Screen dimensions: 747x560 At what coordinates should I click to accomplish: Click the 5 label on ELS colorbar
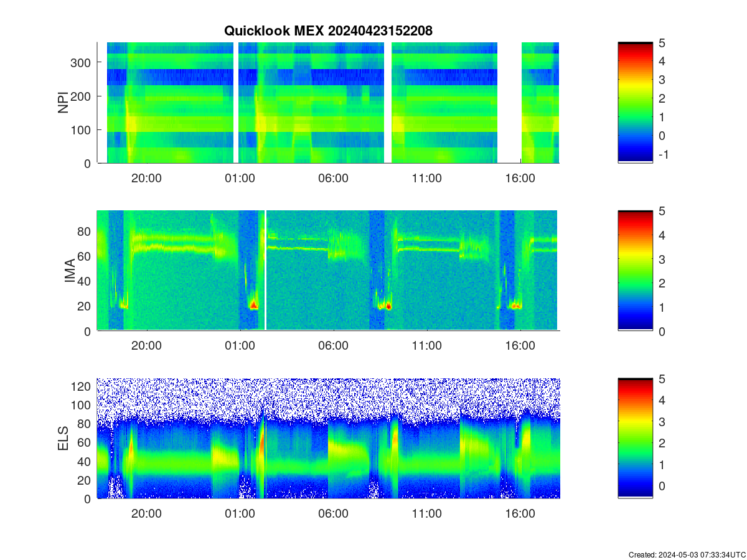tap(662, 378)
